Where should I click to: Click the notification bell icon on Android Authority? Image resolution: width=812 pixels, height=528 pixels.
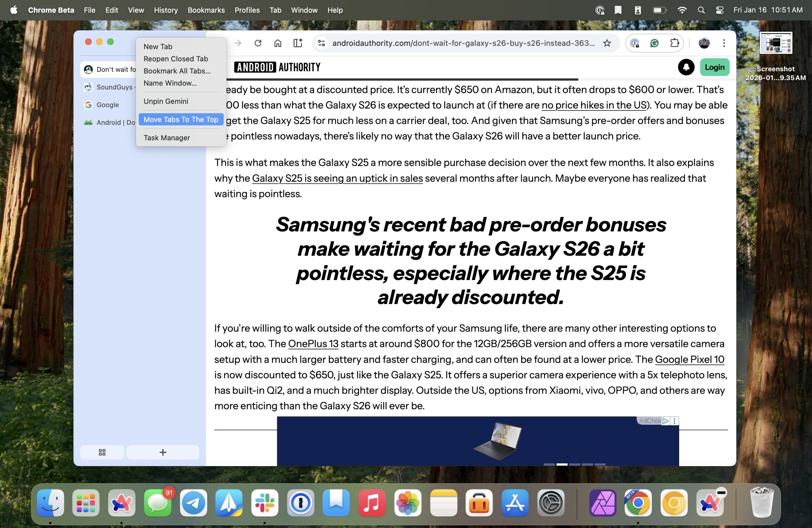[x=686, y=67]
